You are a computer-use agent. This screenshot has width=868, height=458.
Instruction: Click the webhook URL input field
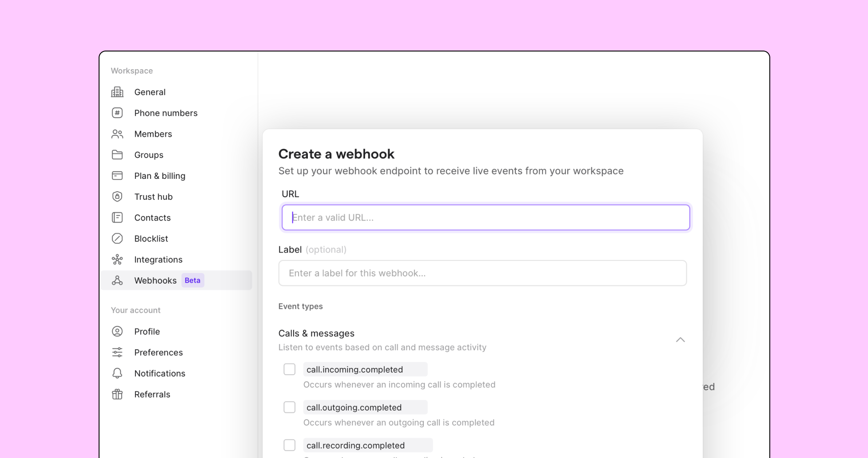click(x=485, y=217)
